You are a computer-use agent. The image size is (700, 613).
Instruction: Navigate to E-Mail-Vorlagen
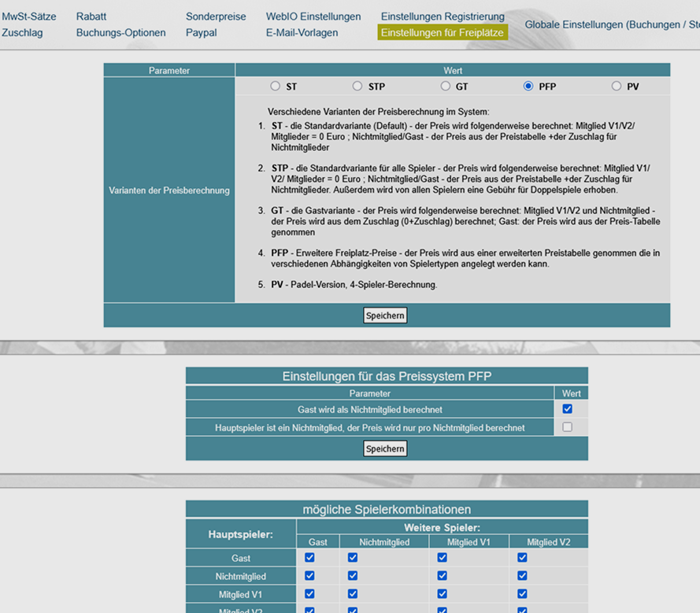click(302, 33)
